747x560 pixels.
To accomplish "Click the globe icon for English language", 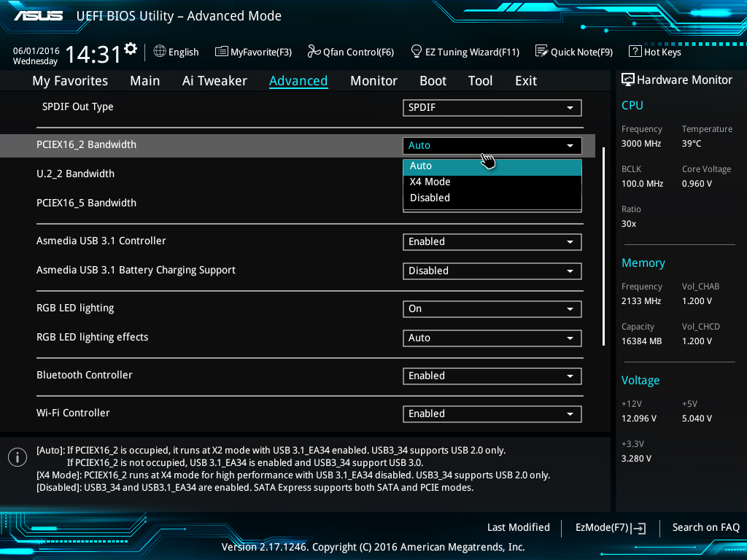I will [160, 51].
